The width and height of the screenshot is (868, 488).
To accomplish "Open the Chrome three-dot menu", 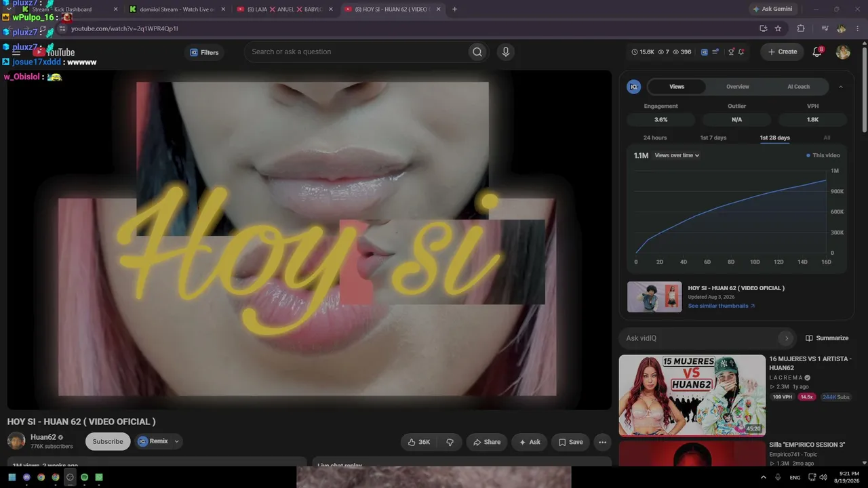I will pos(857,28).
